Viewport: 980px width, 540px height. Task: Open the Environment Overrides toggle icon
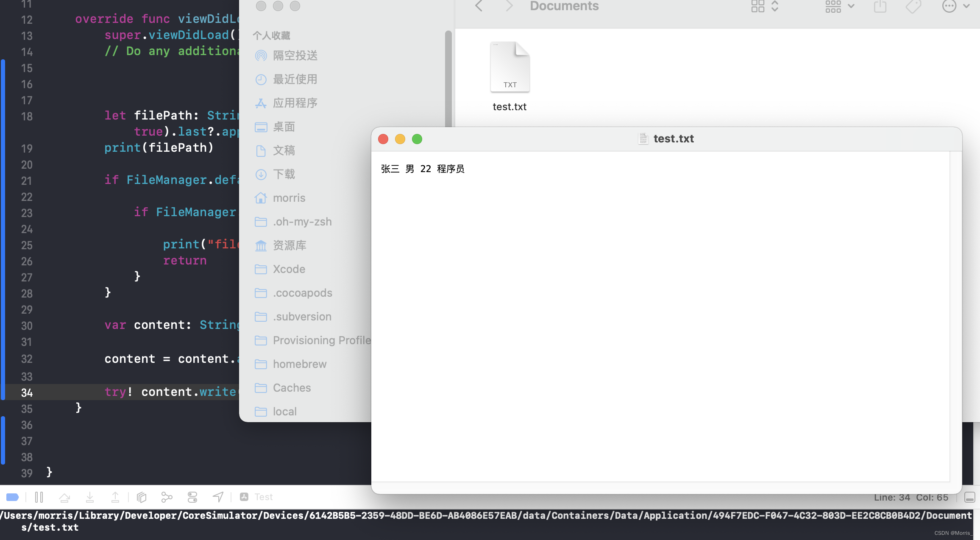(192, 497)
